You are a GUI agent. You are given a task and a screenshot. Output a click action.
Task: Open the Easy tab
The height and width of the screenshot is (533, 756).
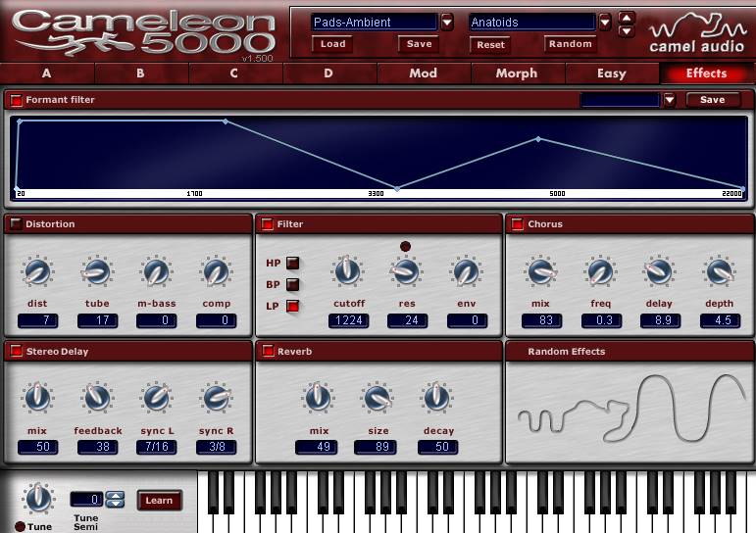point(611,73)
